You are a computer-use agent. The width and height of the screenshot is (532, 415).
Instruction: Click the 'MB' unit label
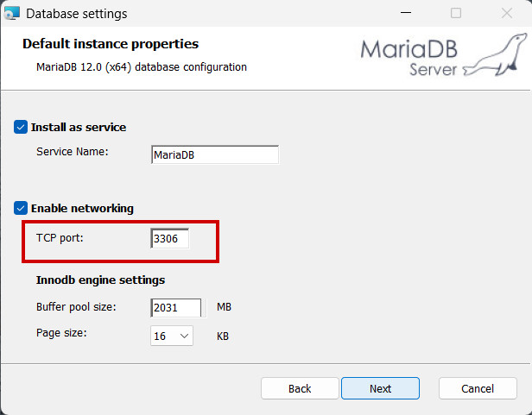pyautogui.click(x=224, y=307)
